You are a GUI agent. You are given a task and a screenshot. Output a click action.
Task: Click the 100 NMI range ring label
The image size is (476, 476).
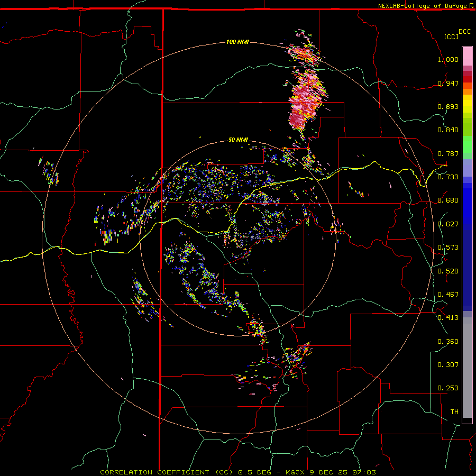237,42
